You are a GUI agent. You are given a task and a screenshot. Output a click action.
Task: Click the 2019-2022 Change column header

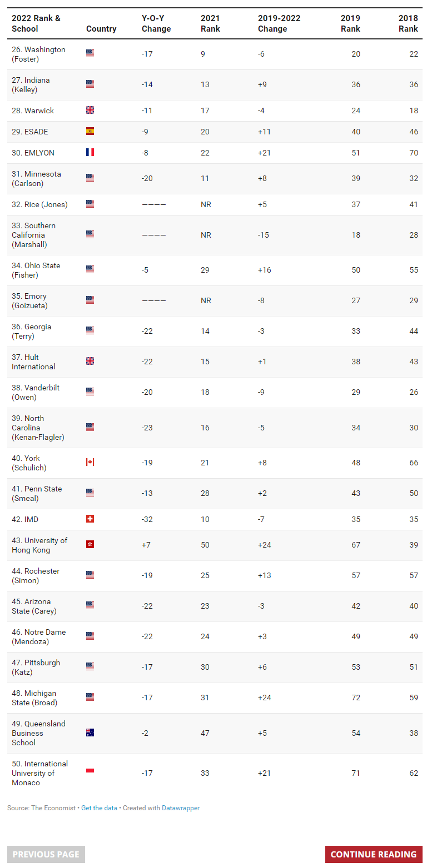point(279,23)
